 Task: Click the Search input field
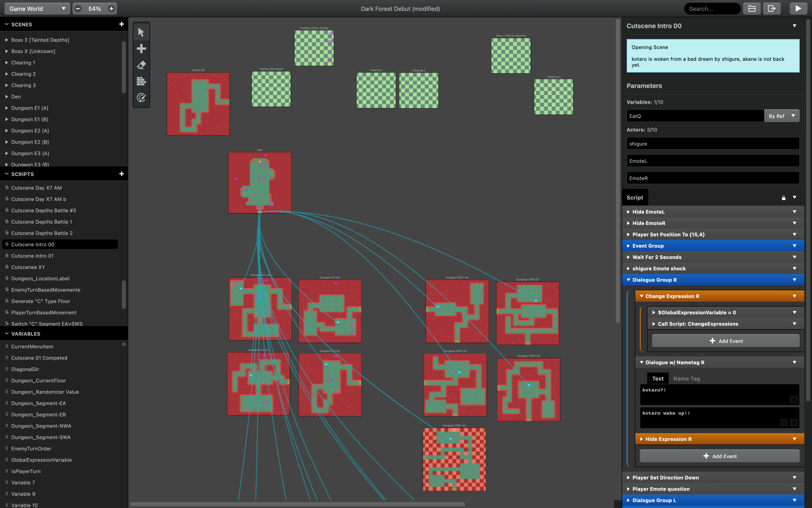tap(712, 9)
